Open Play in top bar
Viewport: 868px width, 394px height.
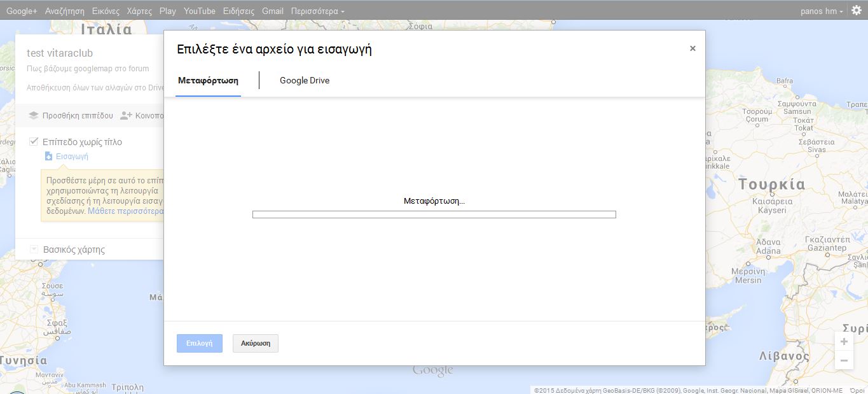point(168,11)
